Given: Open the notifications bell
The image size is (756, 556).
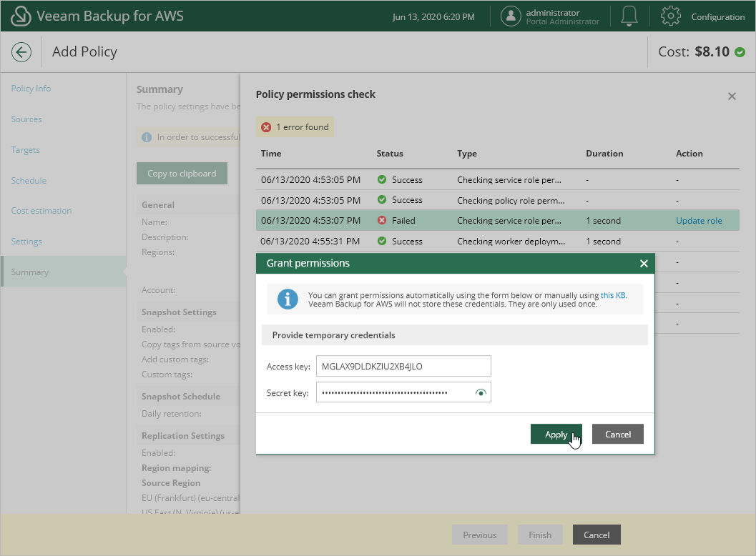Looking at the screenshot, I should (629, 16).
